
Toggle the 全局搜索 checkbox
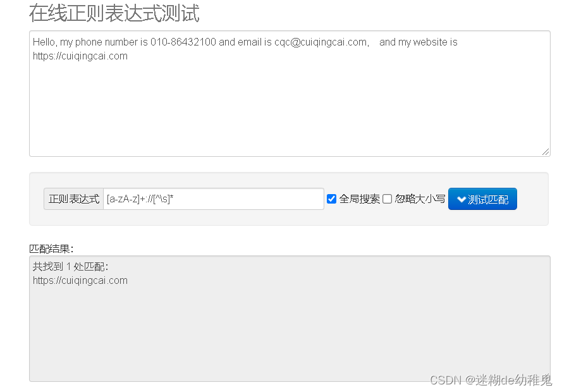click(x=331, y=199)
